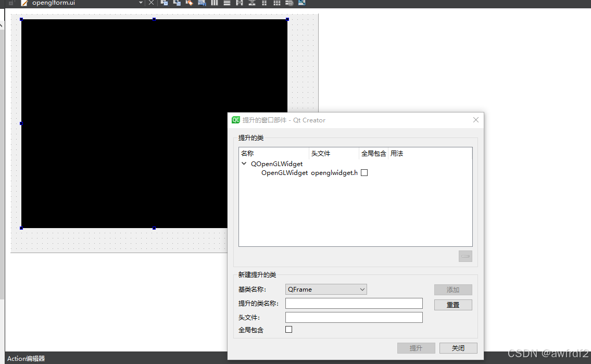Enable the 全局包含 checkbox in new class section
The image size is (591, 364).
[288, 329]
